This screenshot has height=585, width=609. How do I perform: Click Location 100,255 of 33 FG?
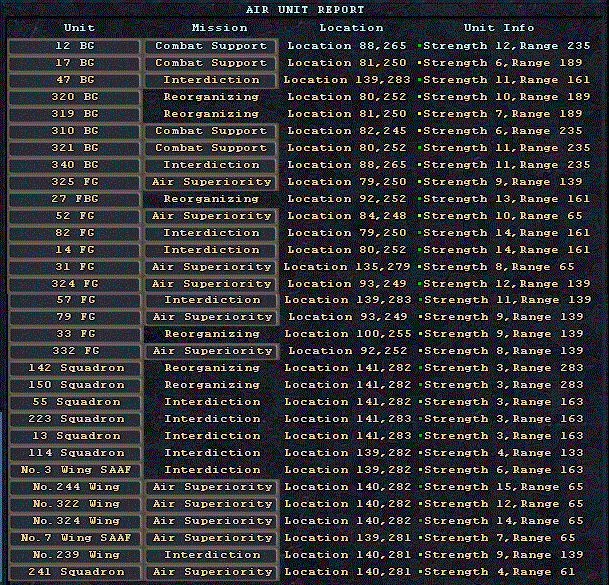(x=348, y=334)
